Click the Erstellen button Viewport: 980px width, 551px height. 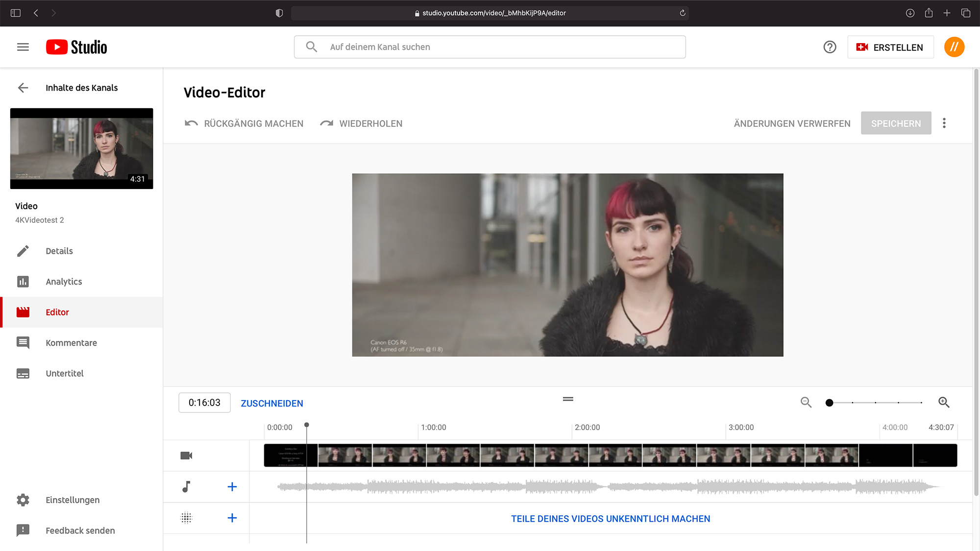click(890, 47)
